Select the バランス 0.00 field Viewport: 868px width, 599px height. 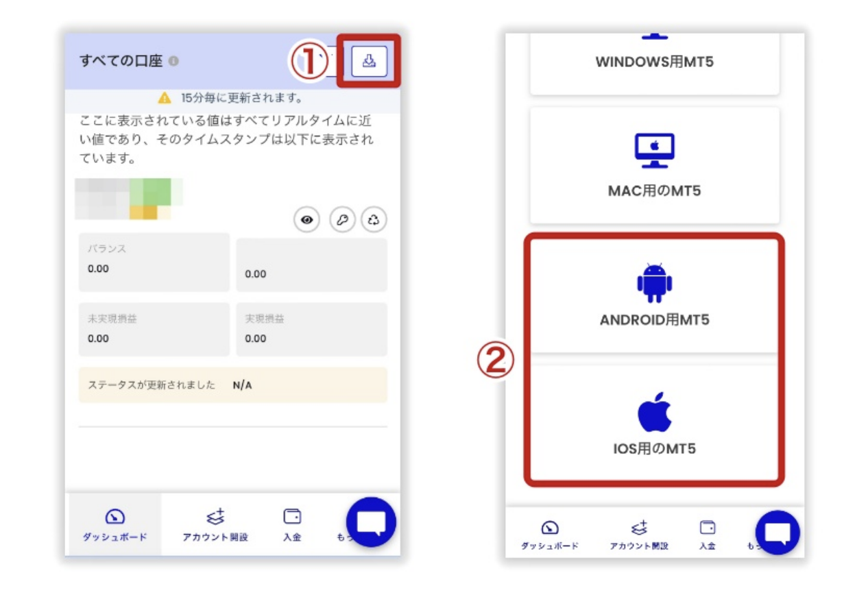(154, 262)
